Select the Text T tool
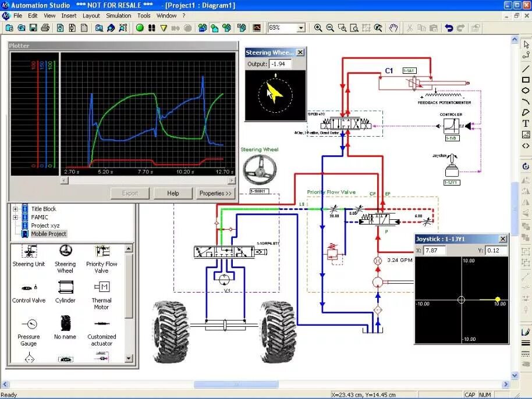This screenshot has width=532, height=399. click(x=526, y=123)
